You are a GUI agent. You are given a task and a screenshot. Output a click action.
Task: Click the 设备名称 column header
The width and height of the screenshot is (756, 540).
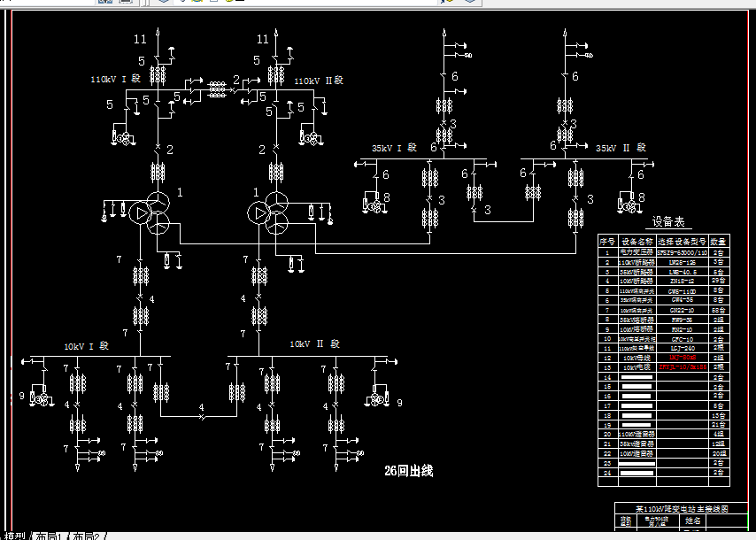click(x=636, y=242)
